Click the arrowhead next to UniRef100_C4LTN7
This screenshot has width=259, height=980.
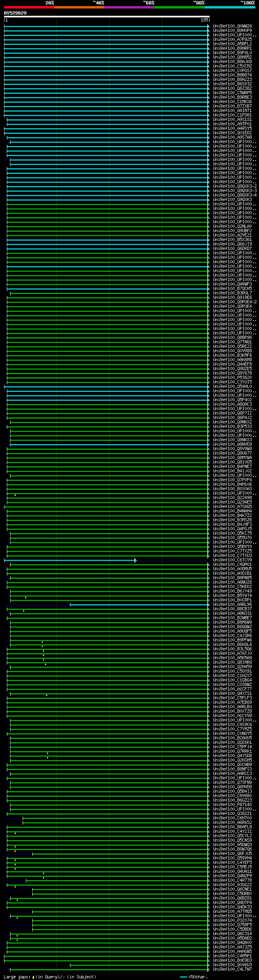coord(208,969)
